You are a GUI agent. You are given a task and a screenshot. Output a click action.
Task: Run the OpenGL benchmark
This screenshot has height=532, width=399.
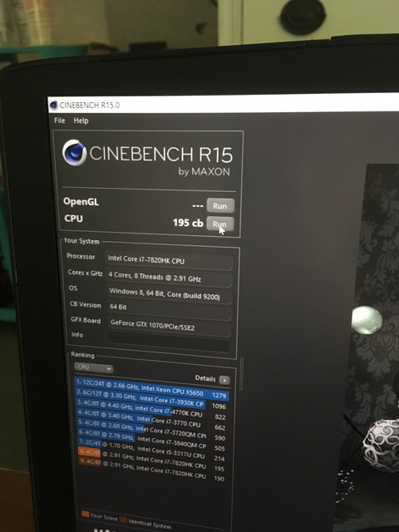[220, 205]
